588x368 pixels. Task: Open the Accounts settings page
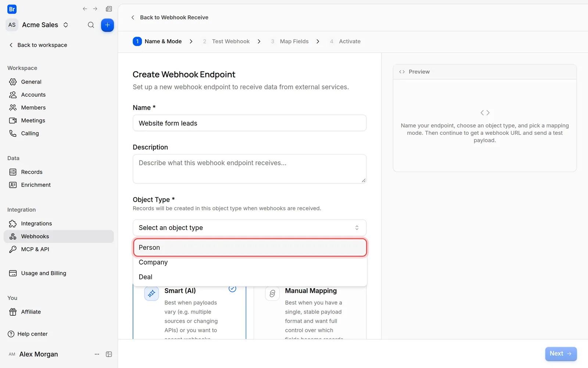pyautogui.click(x=59, y=95)
